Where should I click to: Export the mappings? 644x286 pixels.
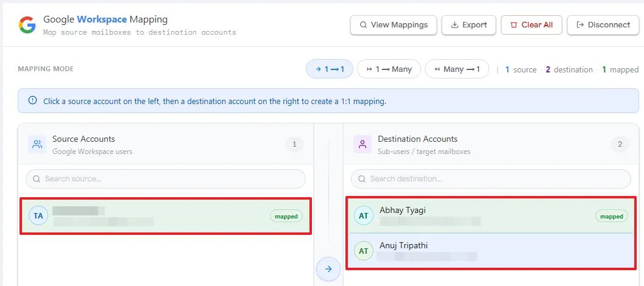[469, 24]
